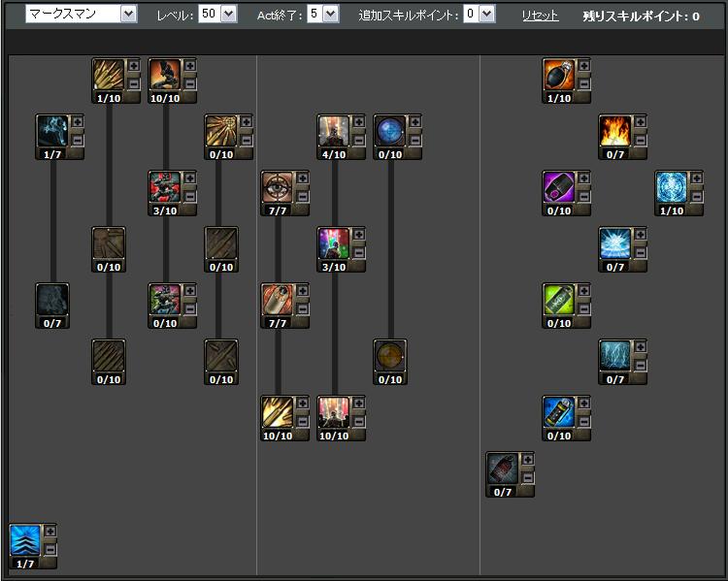This screenshot has width=728, height=581.
Task: Select the green and pink soldier skill icon
Action: [165, 300]
